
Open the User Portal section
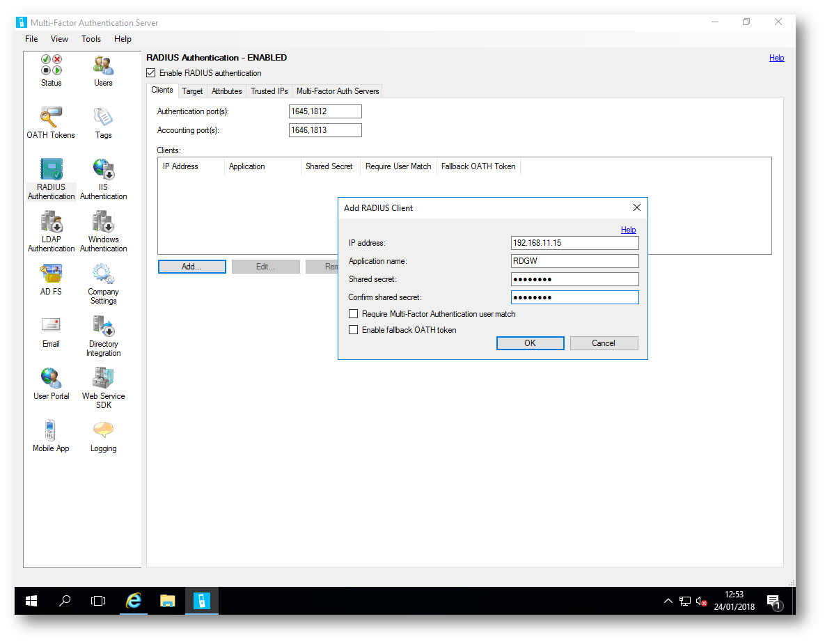(51, 384)
